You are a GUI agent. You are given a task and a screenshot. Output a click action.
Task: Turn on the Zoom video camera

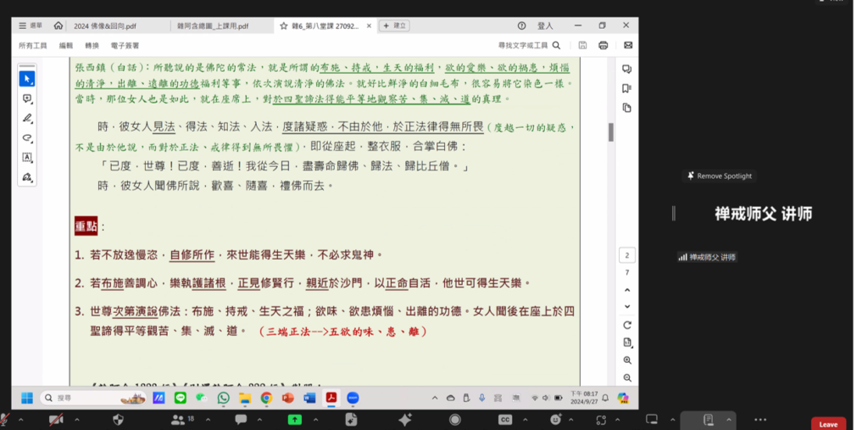tap(56, 419)
